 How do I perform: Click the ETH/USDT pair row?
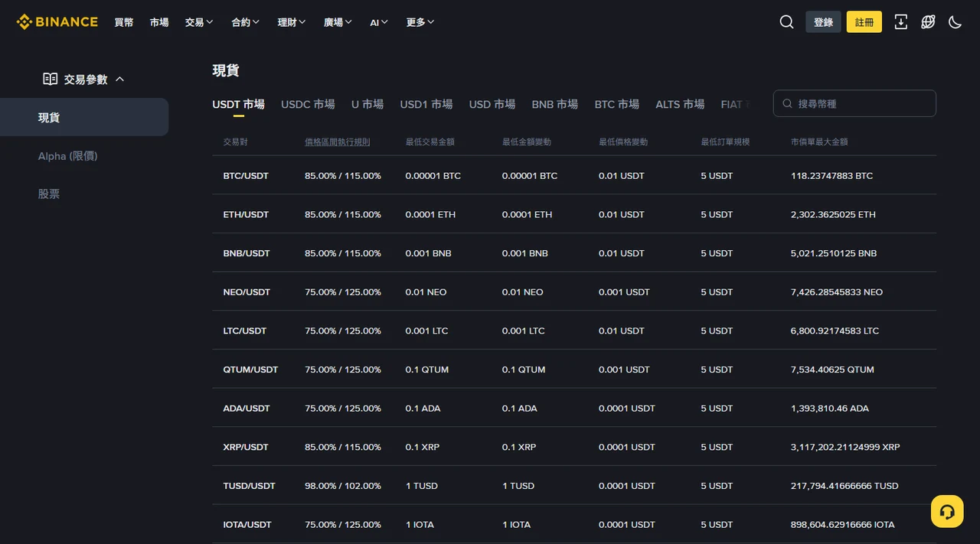pos(574,214)
